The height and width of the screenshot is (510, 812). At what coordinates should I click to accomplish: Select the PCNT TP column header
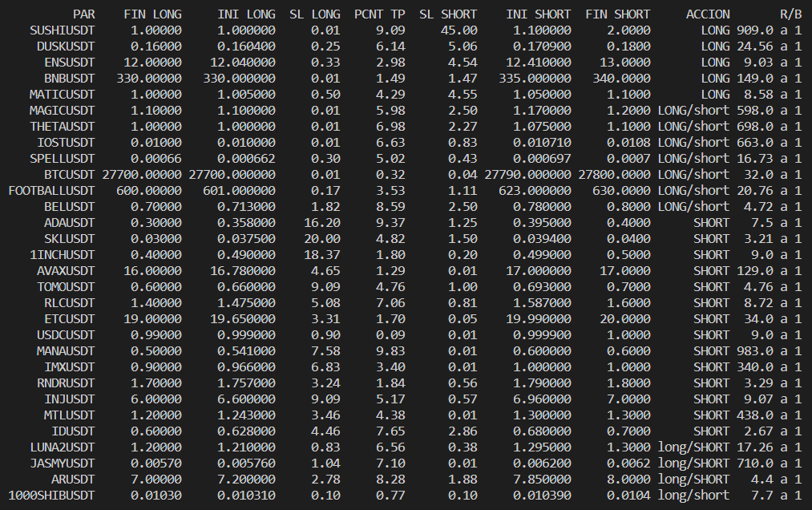[x=380, y=14]
